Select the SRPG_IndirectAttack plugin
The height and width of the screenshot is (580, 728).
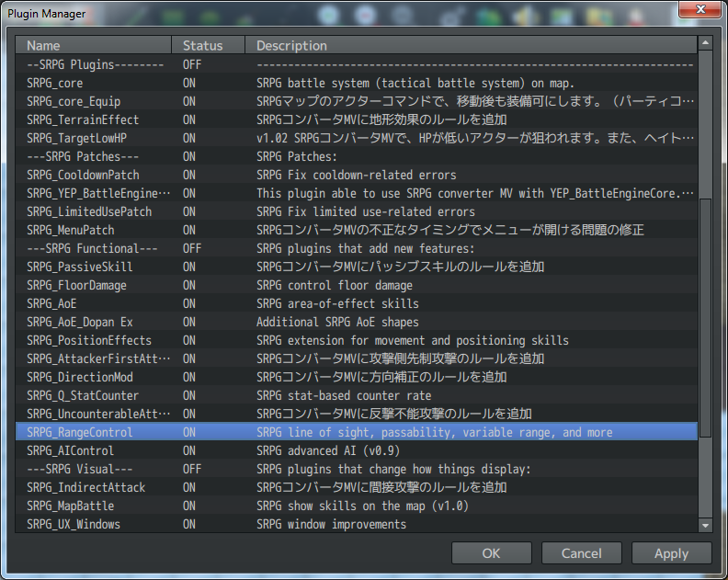[x=356, y=487]
